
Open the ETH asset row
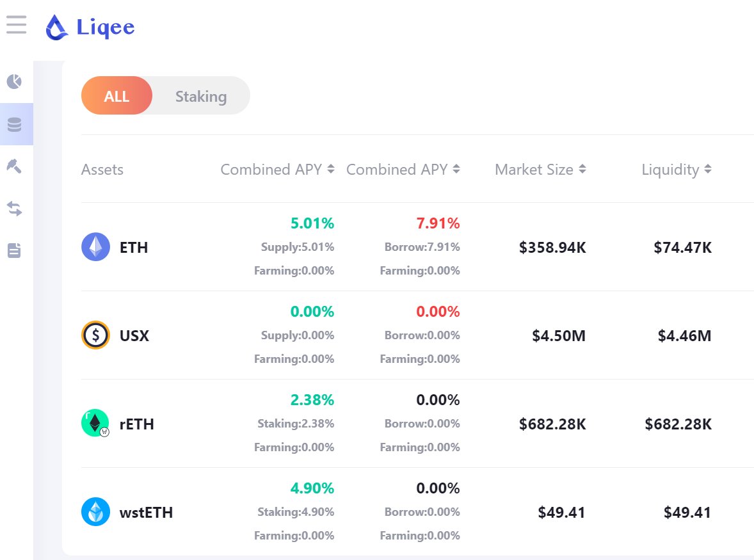click(x=417, y=247)
